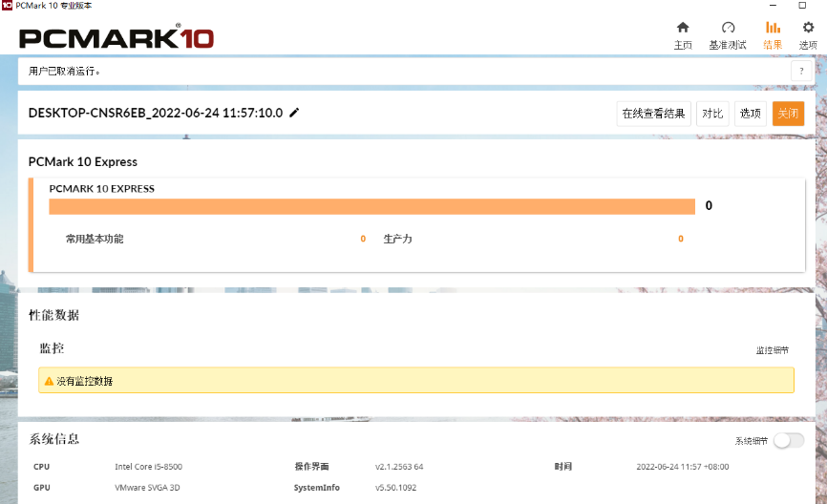Click the PCMark 10 title bar app icon
The width and height of the screenshot is (827, 504).
click(x=7, y=6)
